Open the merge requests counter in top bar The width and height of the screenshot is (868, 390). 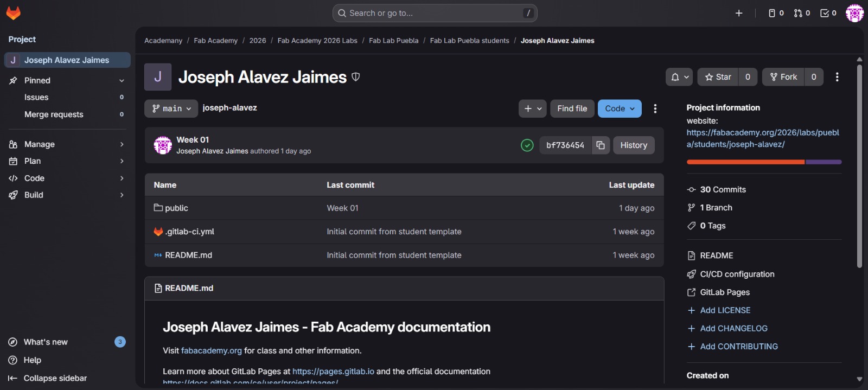click(x=802, y=13)
